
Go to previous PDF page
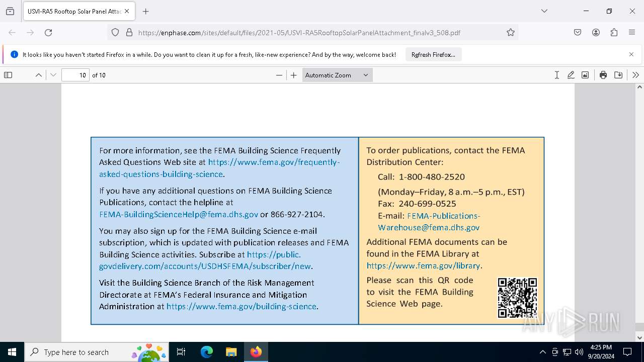click(38, 75)
